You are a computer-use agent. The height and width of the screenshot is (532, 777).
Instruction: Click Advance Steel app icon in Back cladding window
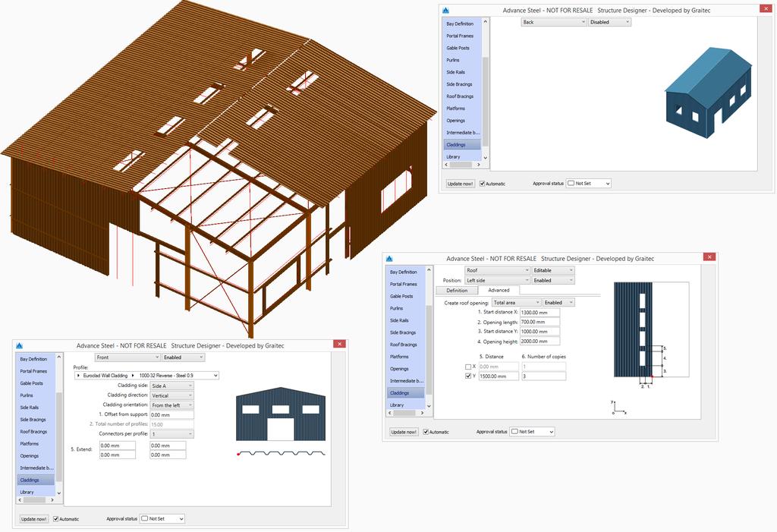tap(445, 10)
